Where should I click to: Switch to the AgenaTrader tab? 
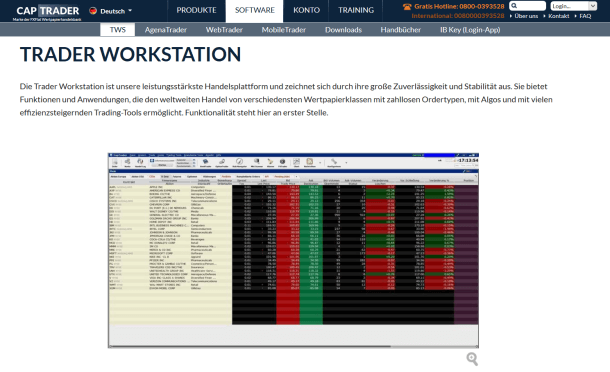tap(166, 30)
